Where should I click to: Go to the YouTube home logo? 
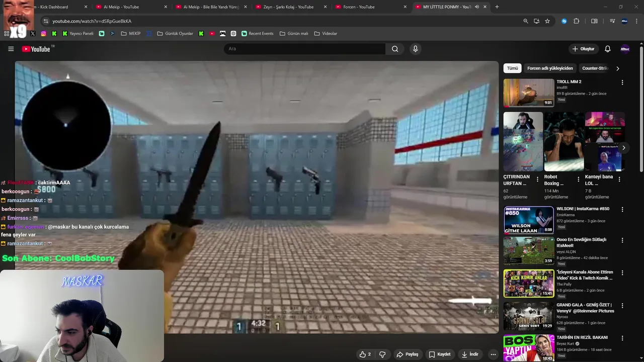(x=36, y=49)
